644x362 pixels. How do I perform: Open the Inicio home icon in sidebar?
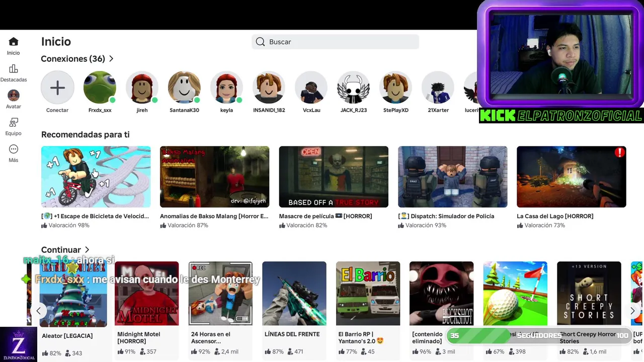(14, 42)
